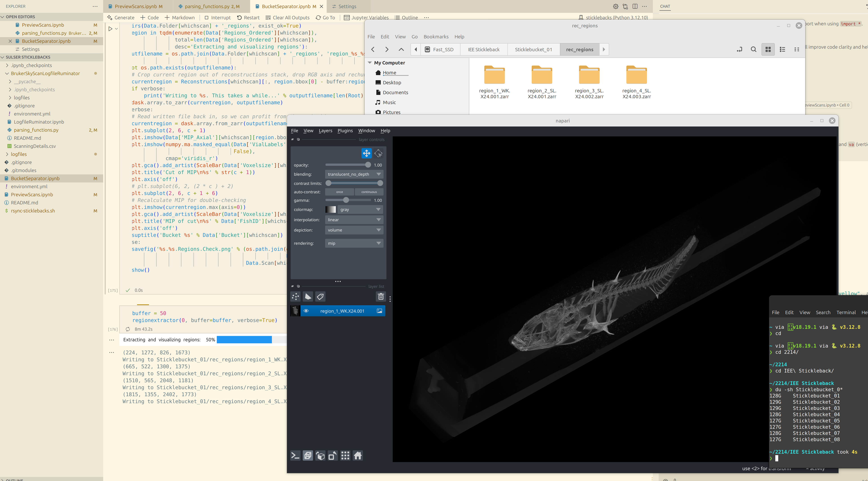
Task: Toggle location entry in file manager
Action: (x=739, y=50)
